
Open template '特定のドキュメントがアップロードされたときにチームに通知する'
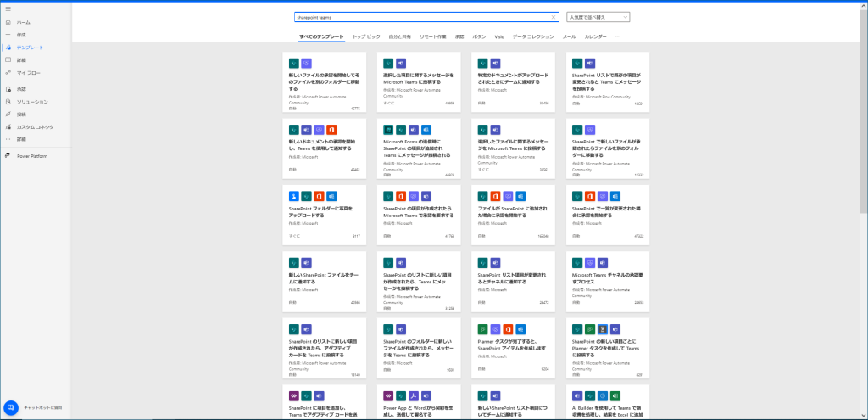[513, 82]
